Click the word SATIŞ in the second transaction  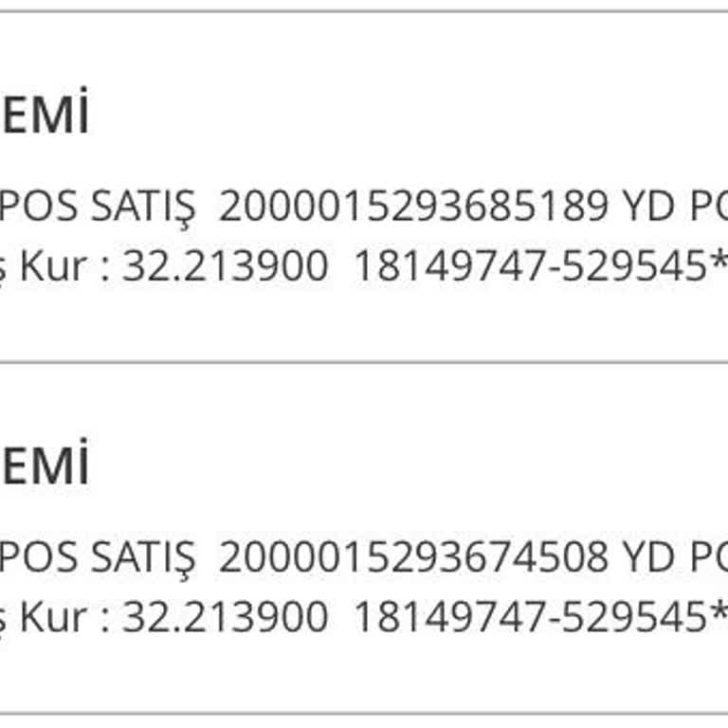[x=142, y=558]
